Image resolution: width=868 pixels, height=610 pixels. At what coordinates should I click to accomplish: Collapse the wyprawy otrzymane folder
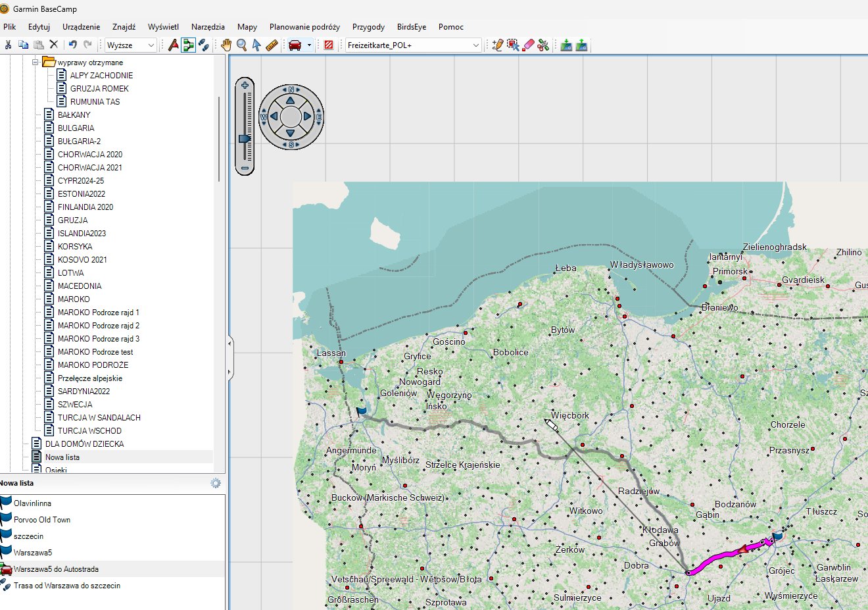pyautogui.click(x=36, y=62)
